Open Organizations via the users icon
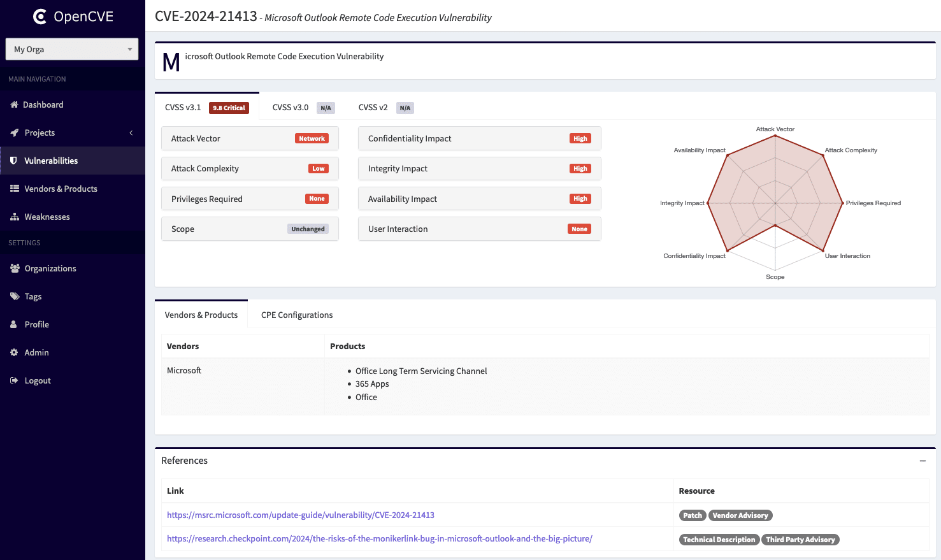Viewport: 941px width, 560px height. point(14,268)
